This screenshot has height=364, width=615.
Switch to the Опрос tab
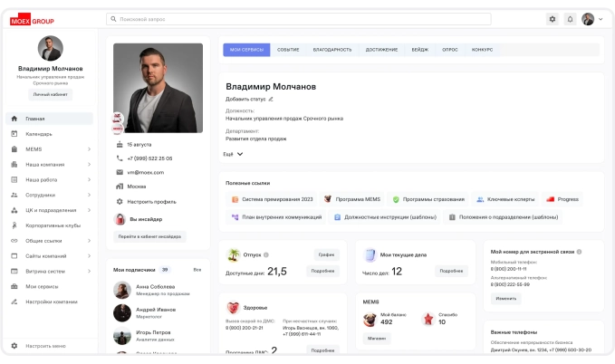(450, 50)
